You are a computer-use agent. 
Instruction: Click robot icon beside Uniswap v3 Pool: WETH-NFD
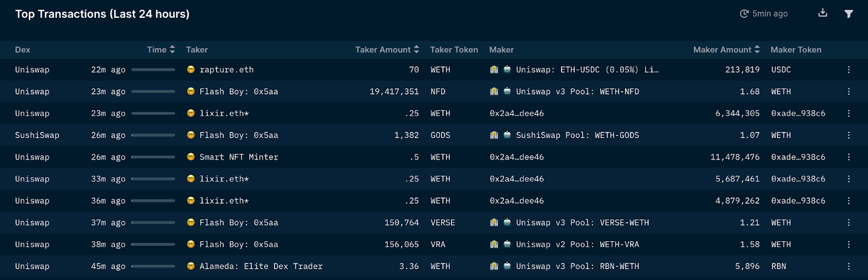pos(507,92)
